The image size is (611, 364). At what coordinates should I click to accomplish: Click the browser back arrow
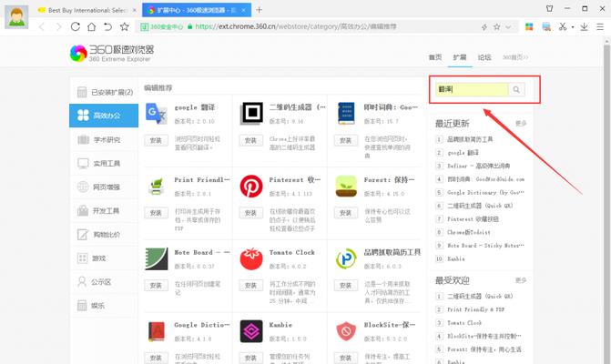pyautogui.click(x=42, y=26)
